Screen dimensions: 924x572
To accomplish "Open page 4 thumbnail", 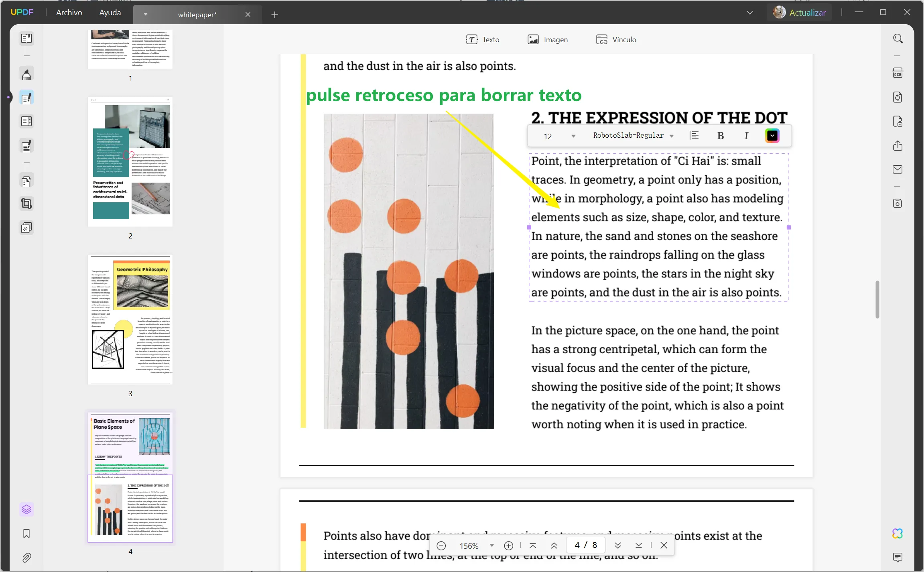I will point(130,477).
